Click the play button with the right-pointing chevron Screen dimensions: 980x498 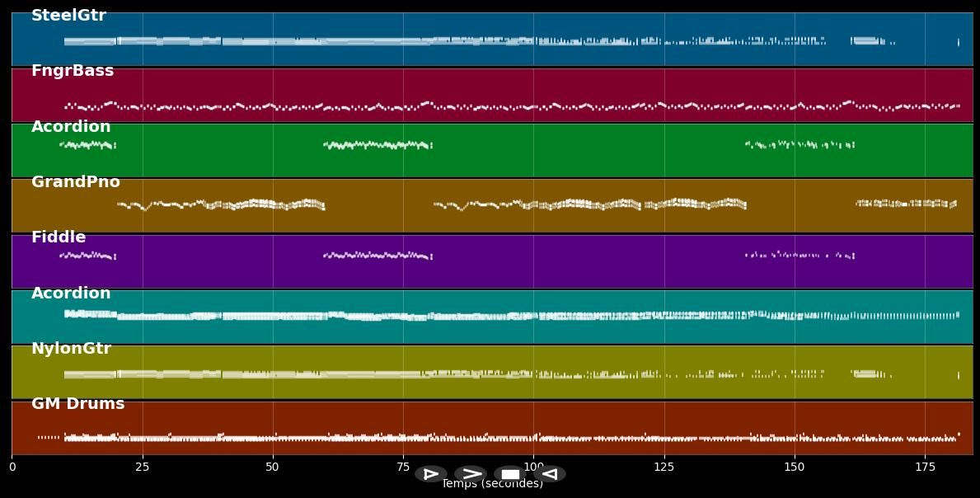click(x=471, y=474)
